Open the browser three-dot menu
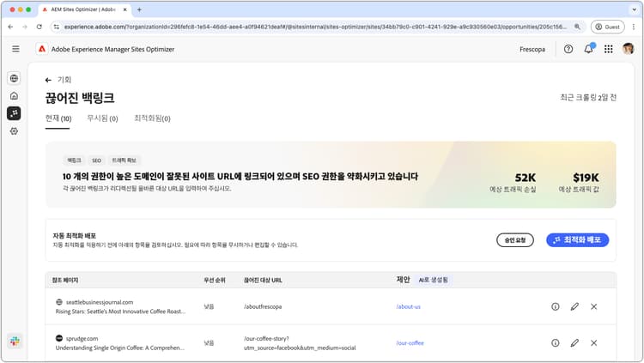The image size is (644, 363). 634,27
